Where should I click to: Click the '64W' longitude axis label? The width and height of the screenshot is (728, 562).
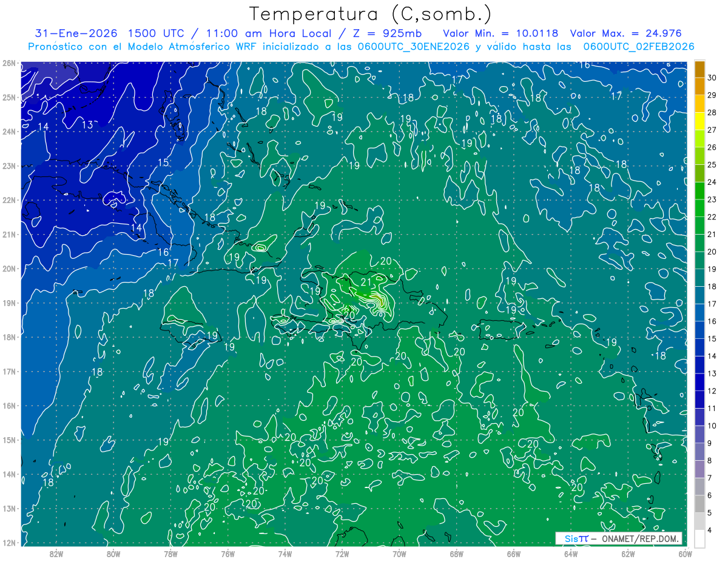pyautogui.click(x=571, y=554)
